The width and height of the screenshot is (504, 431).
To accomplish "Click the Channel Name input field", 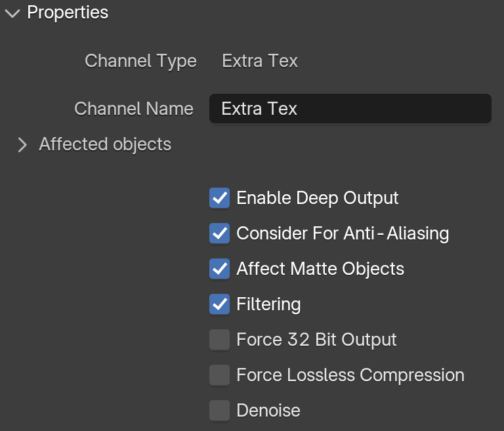I will (350, 109).
